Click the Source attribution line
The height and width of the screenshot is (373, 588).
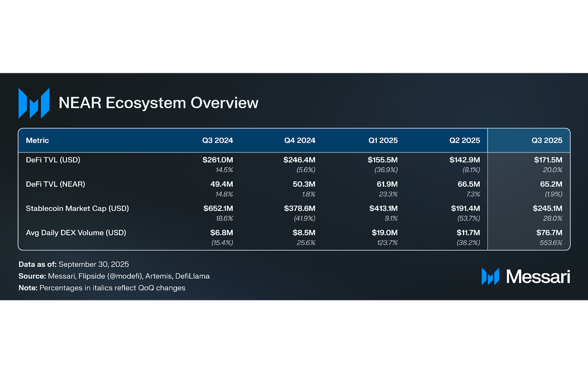tap(114, 276)
